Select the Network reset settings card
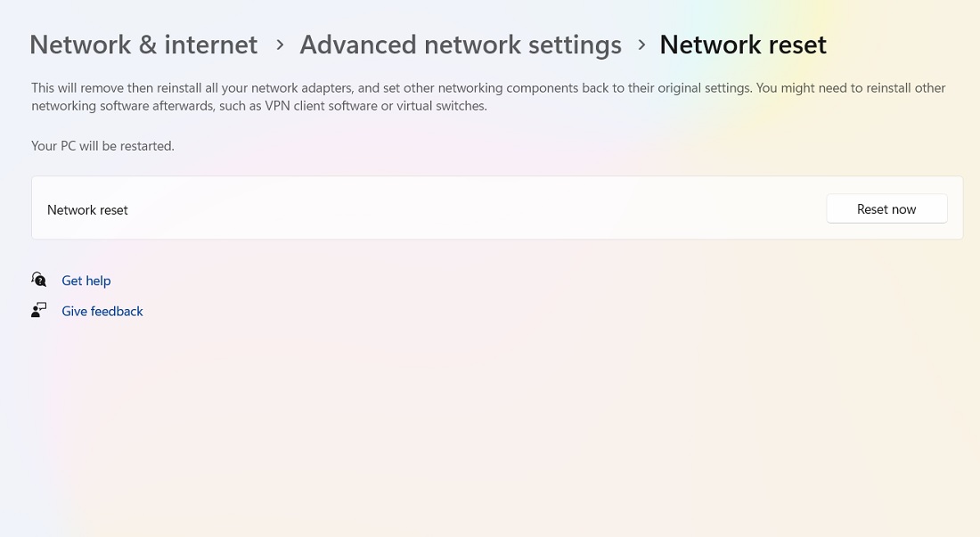This screenshot has height=537, width=980. point(496,207)
